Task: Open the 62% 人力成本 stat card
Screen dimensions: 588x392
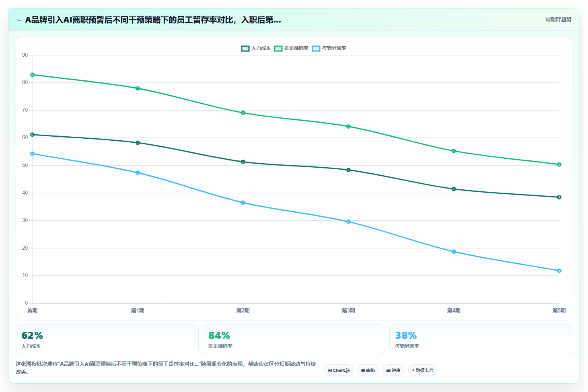Action: pos(107,339)
